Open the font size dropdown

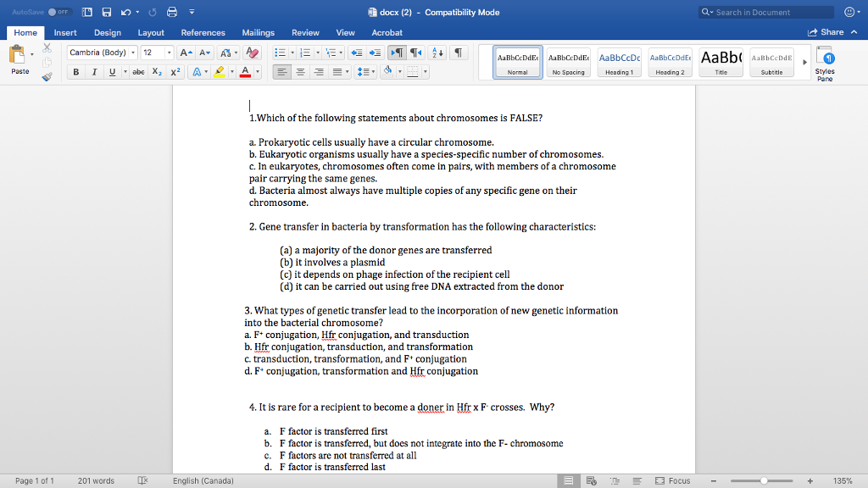pyautogui.click(x=169, y=52)
